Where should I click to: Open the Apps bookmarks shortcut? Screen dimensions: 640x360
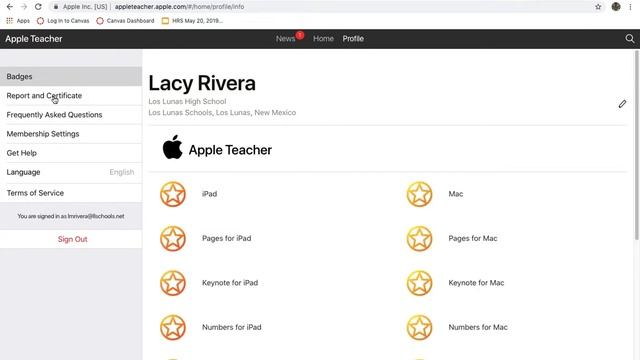18,21
